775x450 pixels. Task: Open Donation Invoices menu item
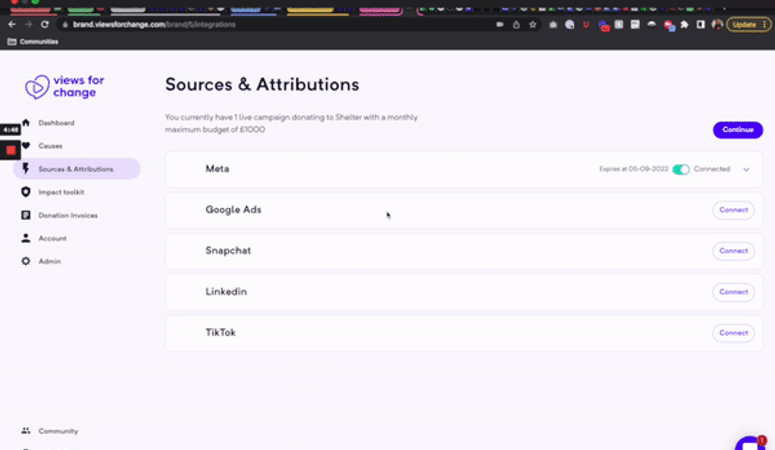[x=68, y=215]
